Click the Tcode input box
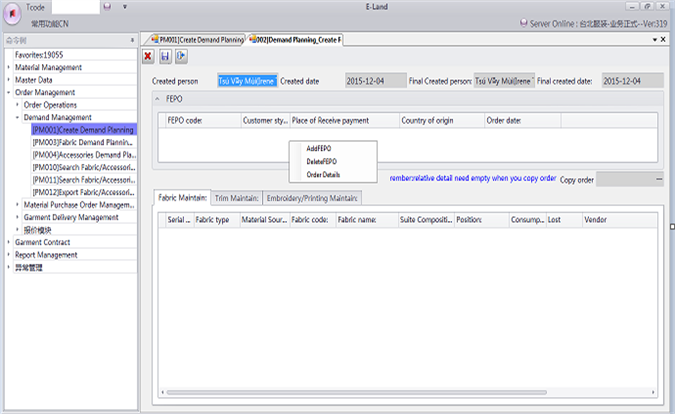 click(77, 7)
